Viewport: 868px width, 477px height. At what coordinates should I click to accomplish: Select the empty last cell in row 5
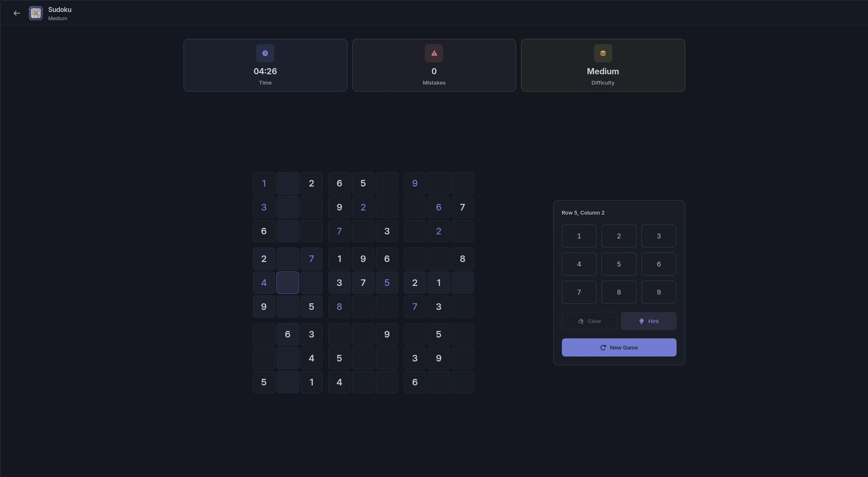coord(462,283)
